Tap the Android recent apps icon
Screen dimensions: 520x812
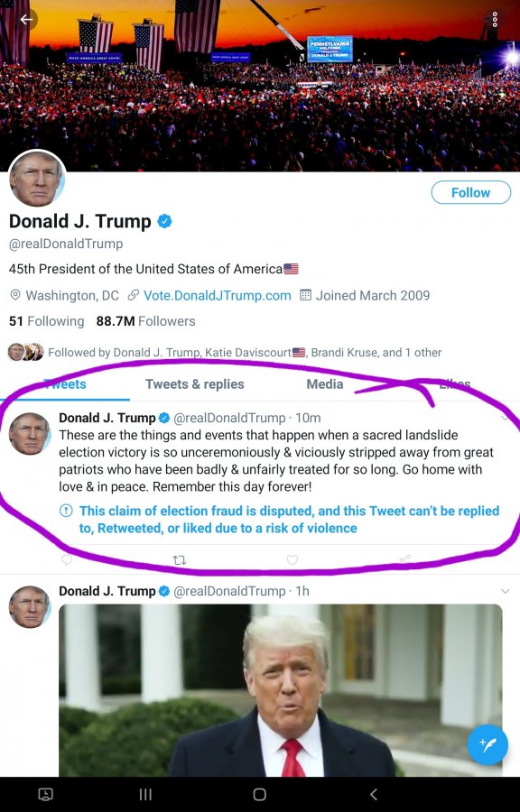(145, 794)
